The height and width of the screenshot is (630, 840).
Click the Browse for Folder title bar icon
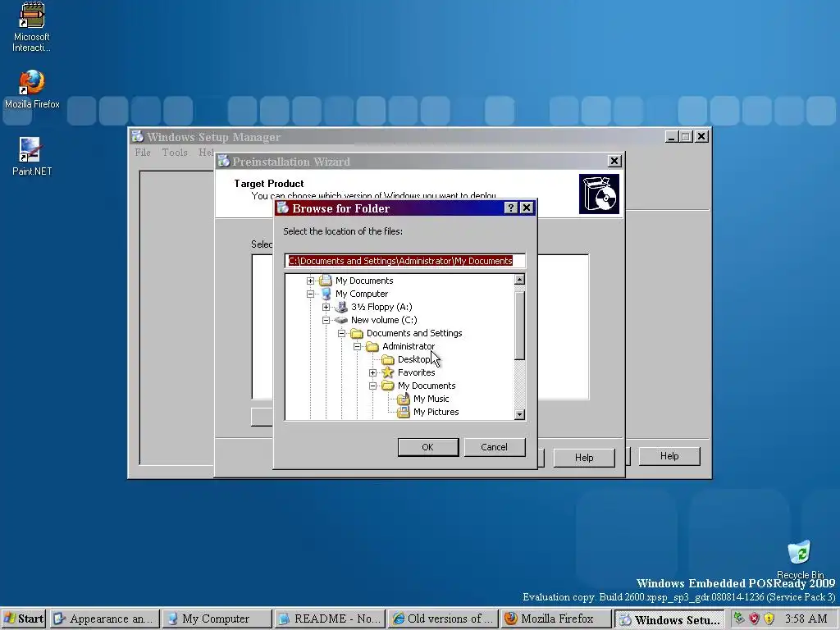click(283, 208)
